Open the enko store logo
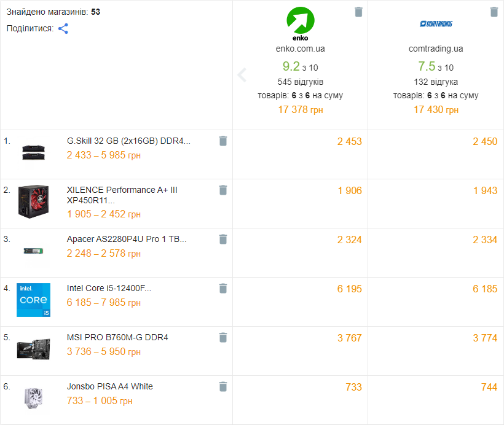This screenshot has width=504, height=425. 300,24
